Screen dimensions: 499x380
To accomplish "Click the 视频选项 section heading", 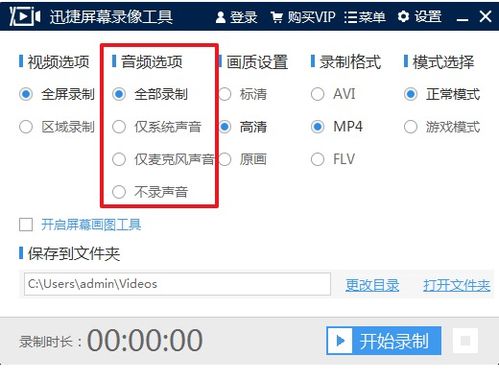I will pos(59,62).
